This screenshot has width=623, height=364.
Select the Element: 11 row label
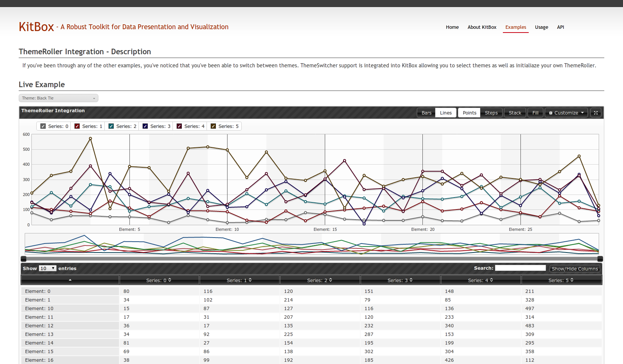70,317
